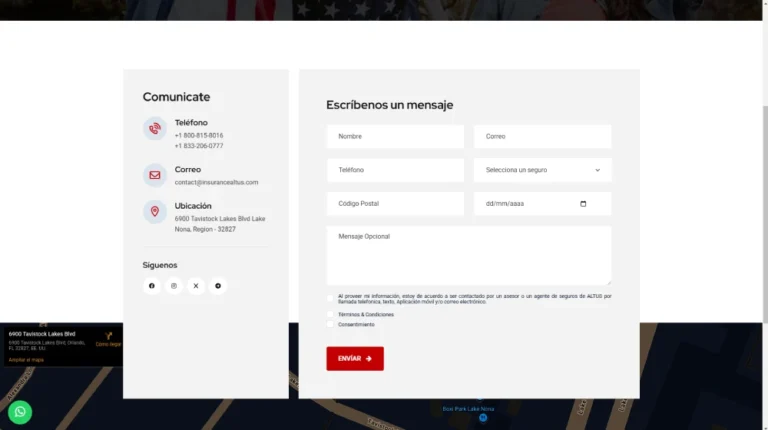The height and width of the screenshot is (430, 768).
Task: Focus the Teléfono input field in form
Action: tap(395, 170)
